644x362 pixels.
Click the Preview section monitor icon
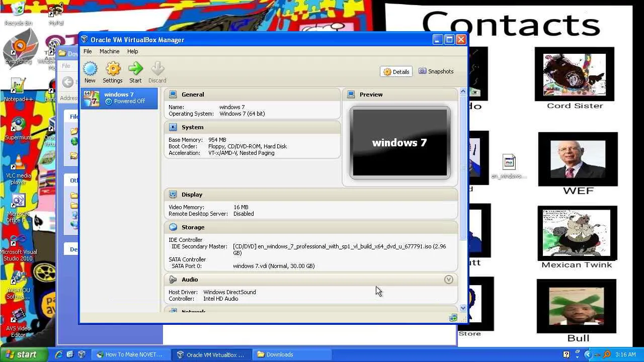351,94
